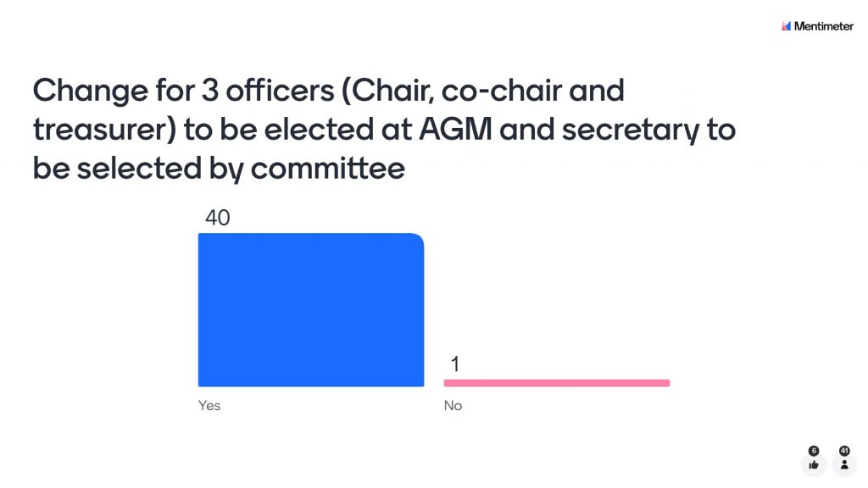
Task: Click the value 1 above the No bar
Action: click(x=455, y=365)
